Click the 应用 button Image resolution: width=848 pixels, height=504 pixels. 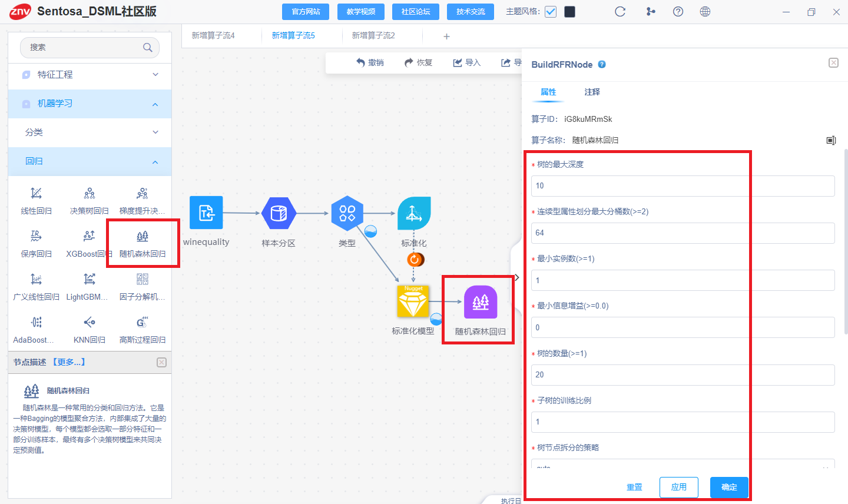[x=679, y=487]
